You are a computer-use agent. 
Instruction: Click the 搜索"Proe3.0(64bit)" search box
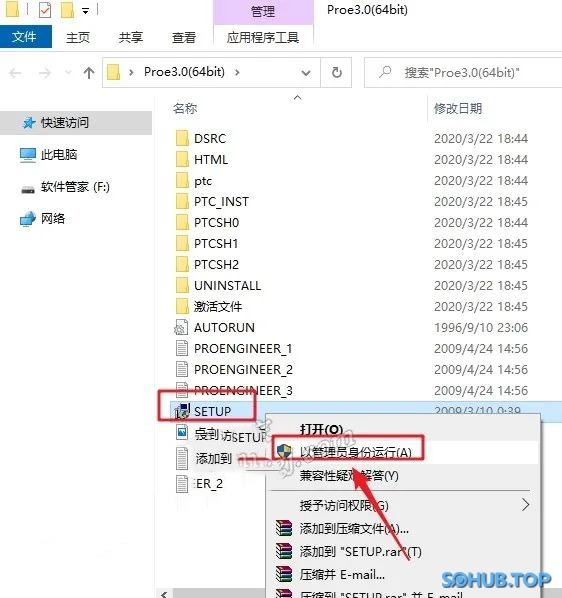(x=462, y=72)
